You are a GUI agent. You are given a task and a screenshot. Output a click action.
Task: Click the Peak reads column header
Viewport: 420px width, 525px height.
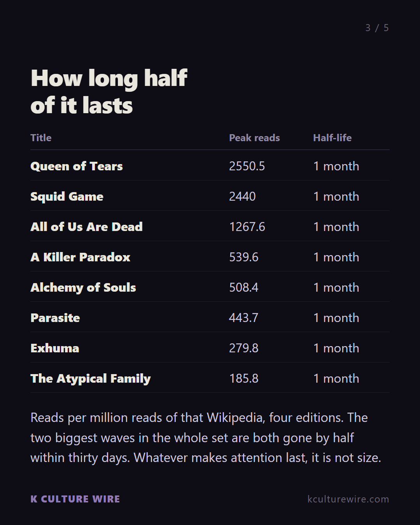[x=254, y=138]
